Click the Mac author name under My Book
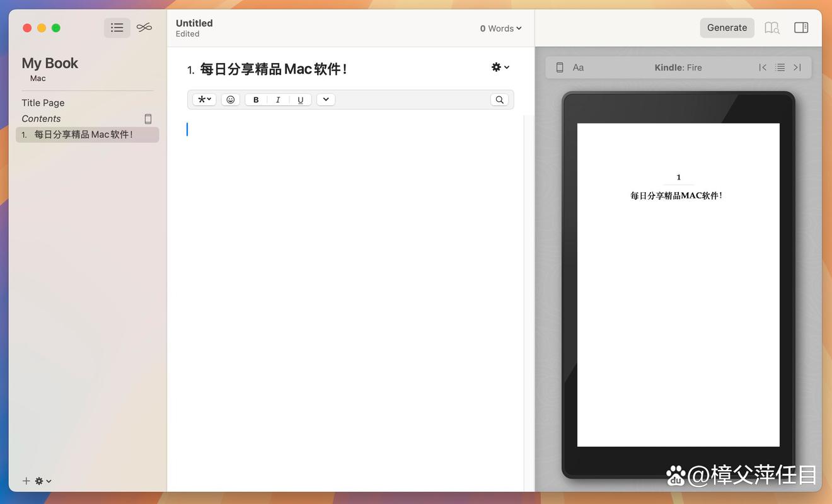 click(x=38, y=79)
